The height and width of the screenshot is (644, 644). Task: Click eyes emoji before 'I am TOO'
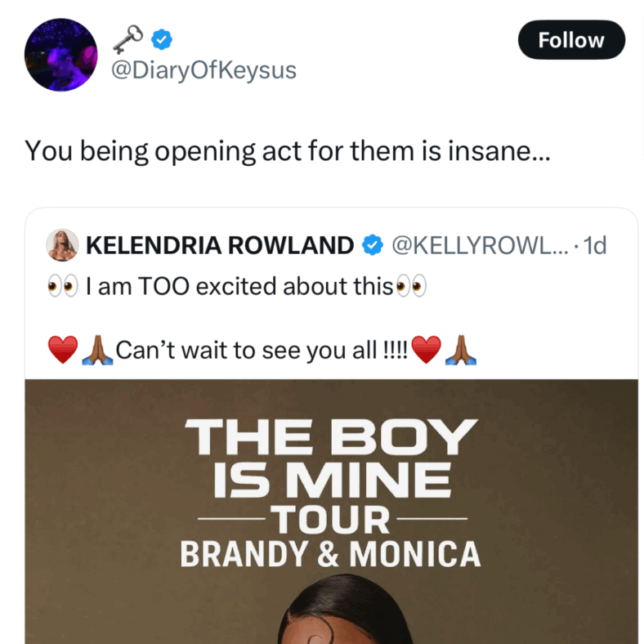point(63,285)
